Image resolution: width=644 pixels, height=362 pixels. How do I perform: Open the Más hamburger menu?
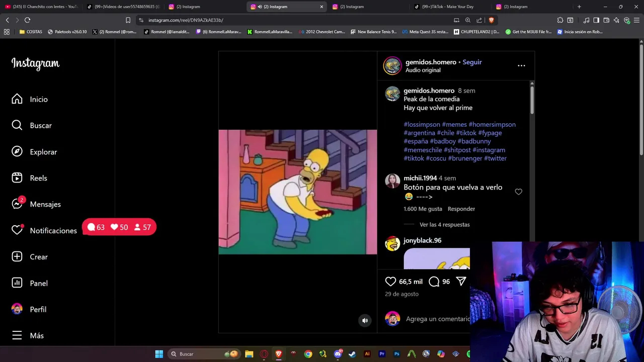[x=17, y=335]
